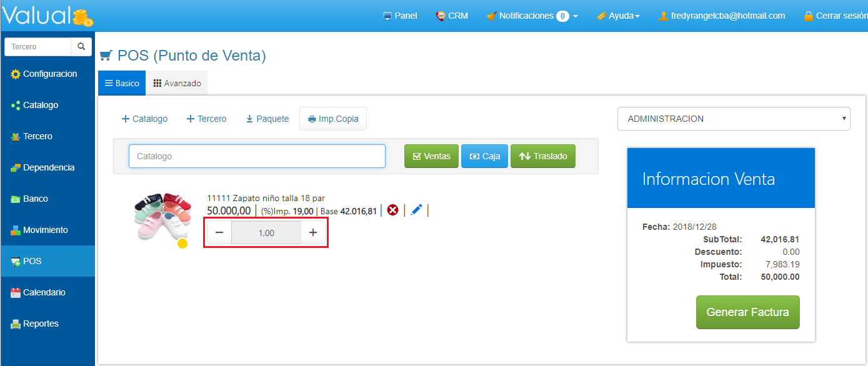
Task: Click the search magnifier icon in sidebar
Action: [81, 47]
